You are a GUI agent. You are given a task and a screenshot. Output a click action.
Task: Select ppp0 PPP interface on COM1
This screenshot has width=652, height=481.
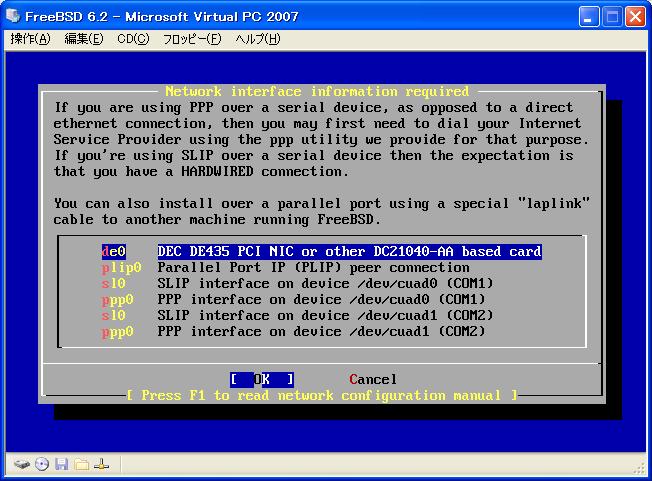[x=294, y=299]
